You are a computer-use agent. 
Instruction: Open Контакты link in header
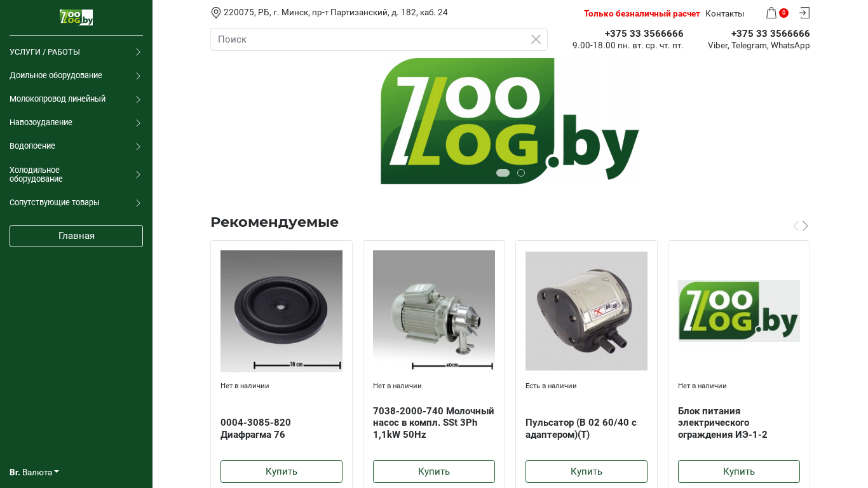click(x=724, y=13)
